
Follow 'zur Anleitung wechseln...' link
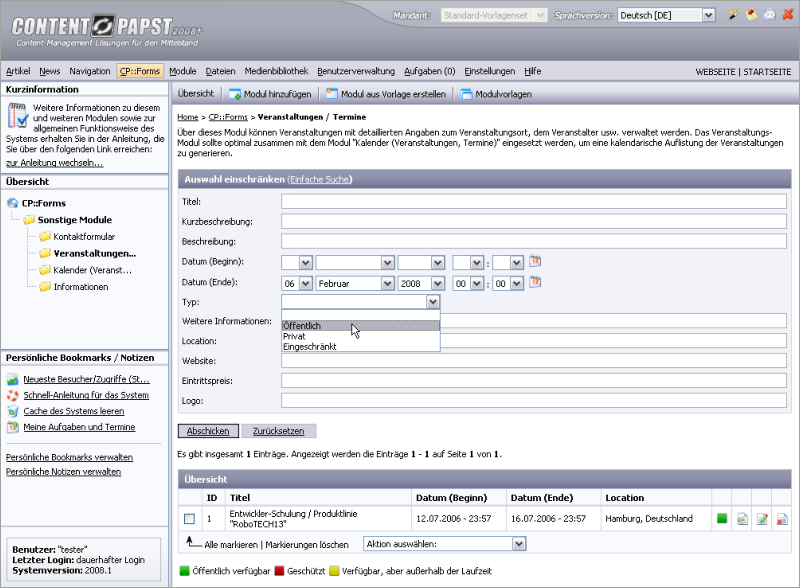point(55,163)
